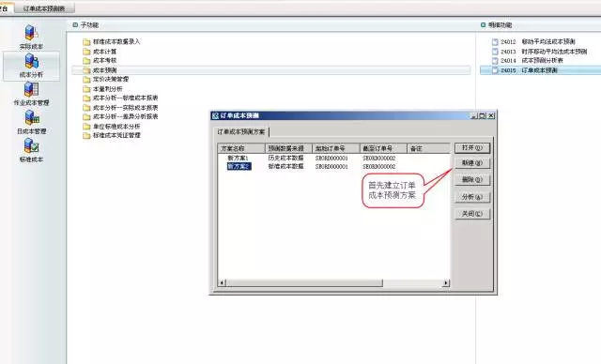Open the 本量利分析 folder

click(102, 89)
